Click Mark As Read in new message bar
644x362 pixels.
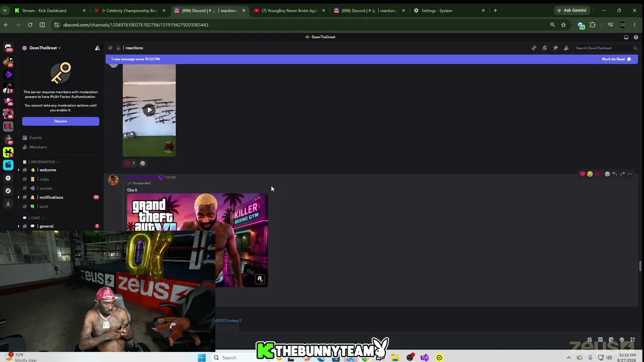pos(616,59)
